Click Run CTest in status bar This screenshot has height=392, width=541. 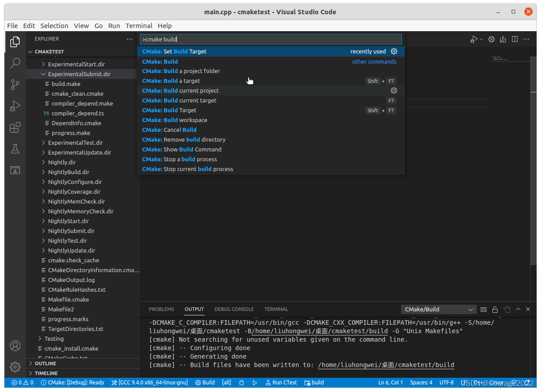281,383
